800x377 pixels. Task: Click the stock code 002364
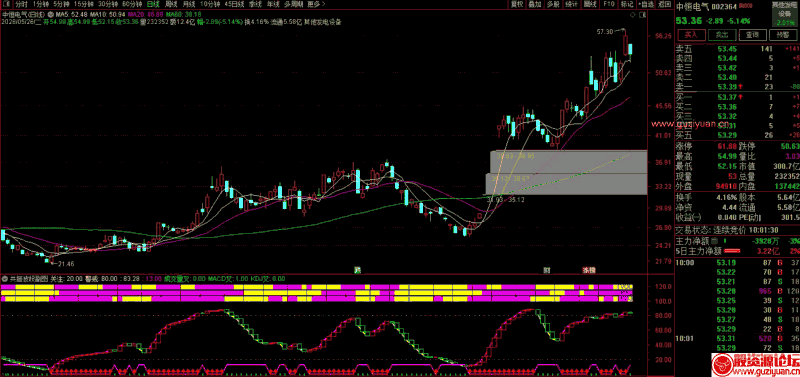pos(724,7)
